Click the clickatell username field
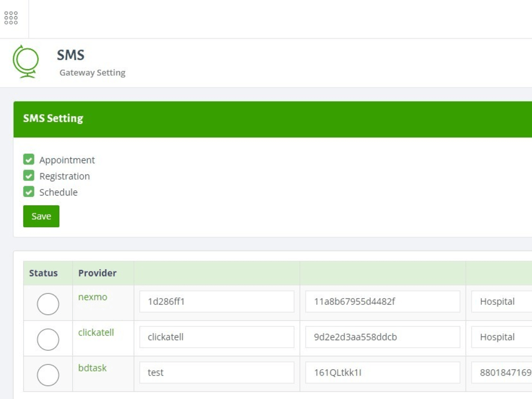This screenshot has height=399, width=532. coord(216,337)
